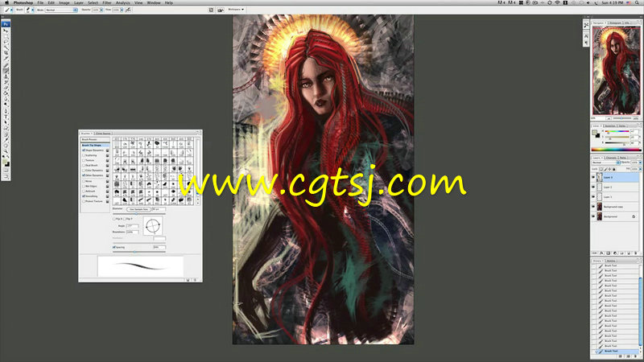Viewport: 644px width, 362px height.
Task: Click the current Brush Tool preset icon
Action: click(7, 10)
